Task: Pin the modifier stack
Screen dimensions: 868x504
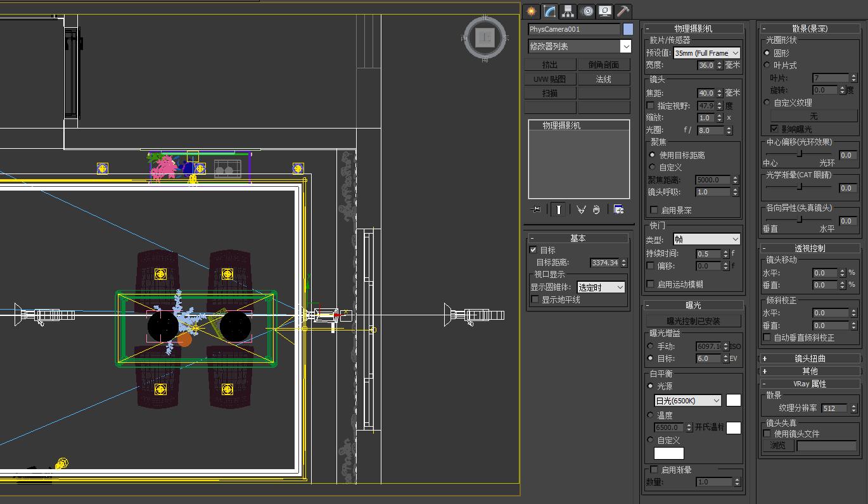Action: [536, 209]
